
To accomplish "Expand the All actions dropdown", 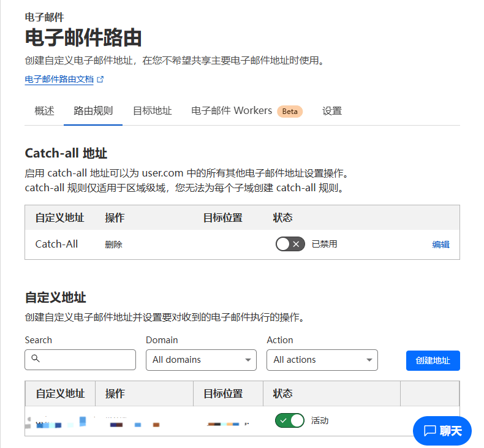I will coord(322,360).
